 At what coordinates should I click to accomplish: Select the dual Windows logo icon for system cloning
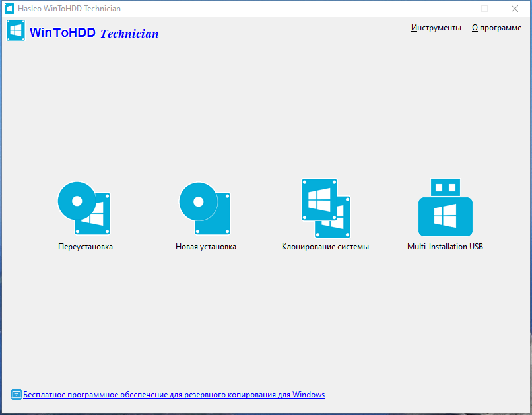(x=325, y=207)
